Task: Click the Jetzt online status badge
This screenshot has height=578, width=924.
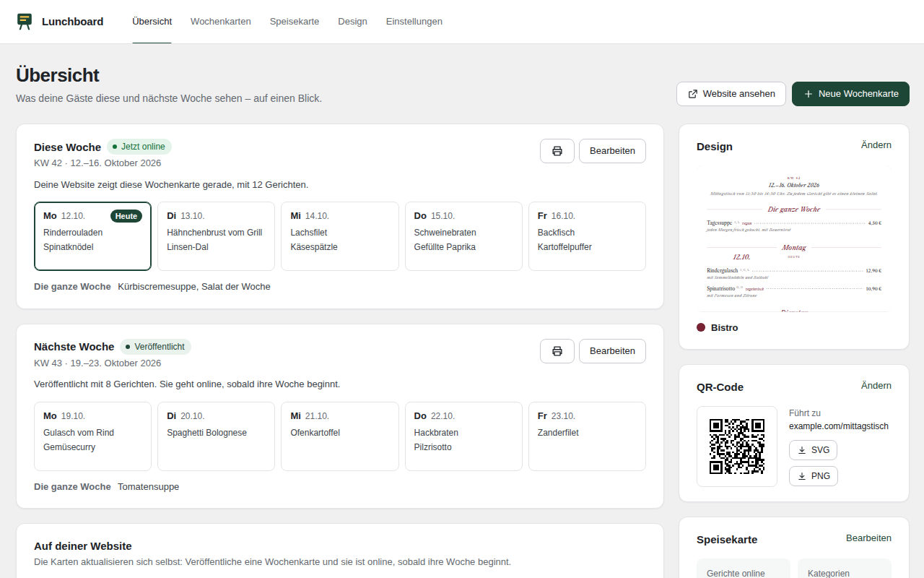Action: click(x=139, y=147)
